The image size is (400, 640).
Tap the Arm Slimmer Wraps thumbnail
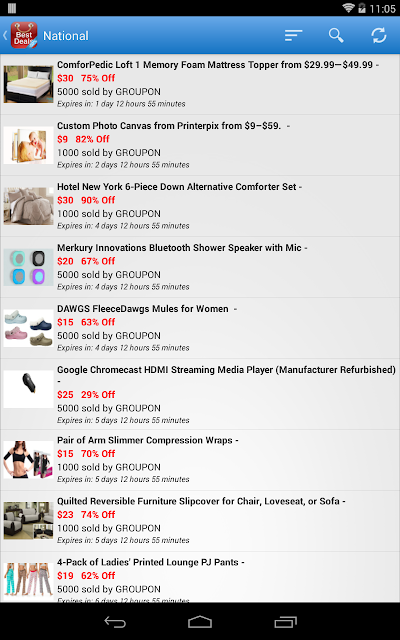coord(29,460)
